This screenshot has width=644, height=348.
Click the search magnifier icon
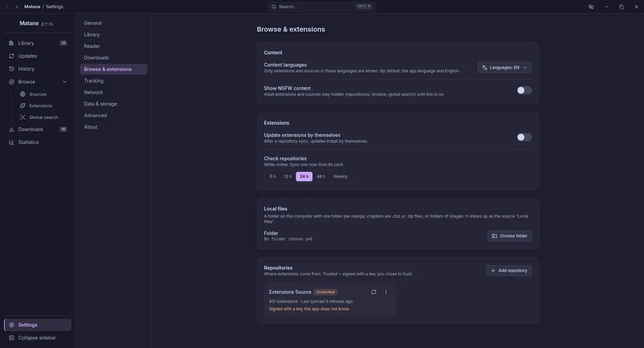point(274,7)
